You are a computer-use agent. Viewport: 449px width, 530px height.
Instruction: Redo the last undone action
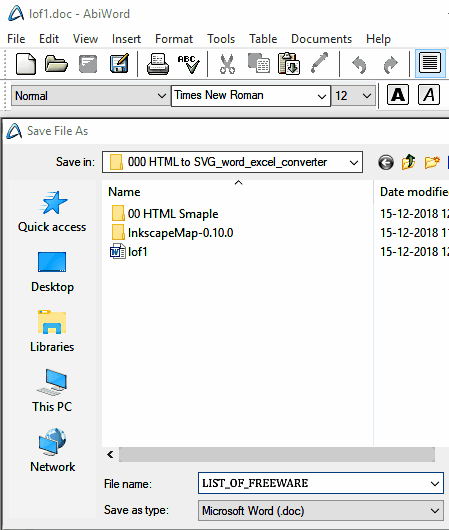tap(391, 64)
